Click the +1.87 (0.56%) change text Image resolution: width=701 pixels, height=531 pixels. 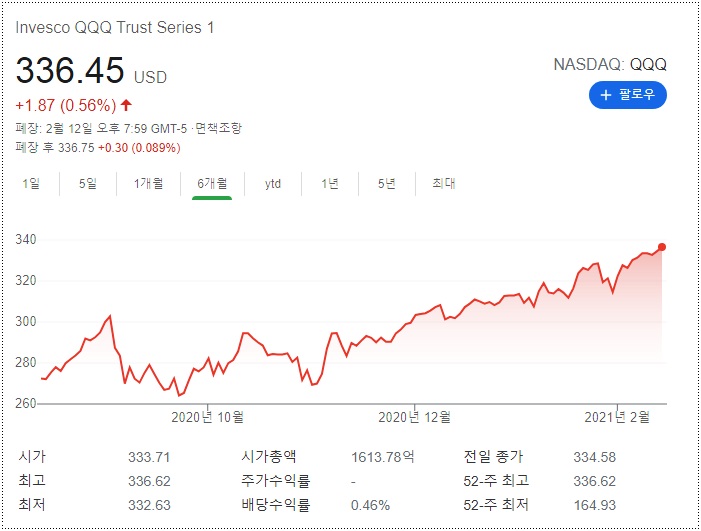(66, 105)
